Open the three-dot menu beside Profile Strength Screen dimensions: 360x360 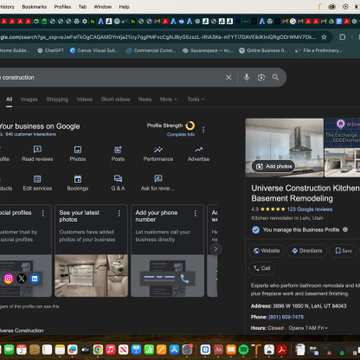(204, 130)
